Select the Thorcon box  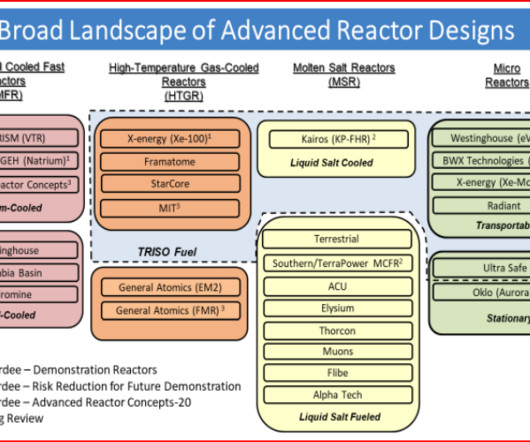[x=338, y=331]
